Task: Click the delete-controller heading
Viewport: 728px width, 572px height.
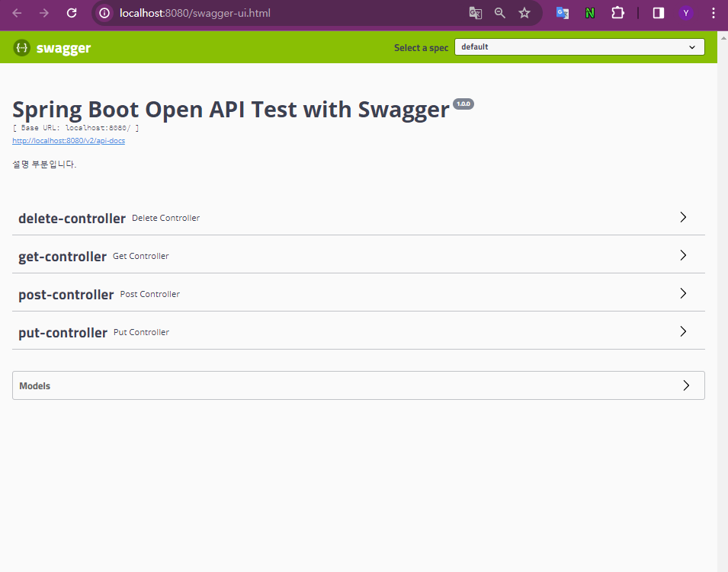Action: click(x=72, y=219)
